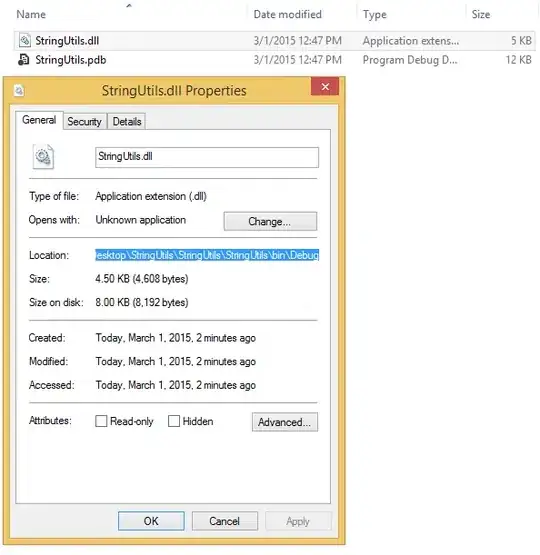
Task: Click the Cancel button
Action: 224,521
